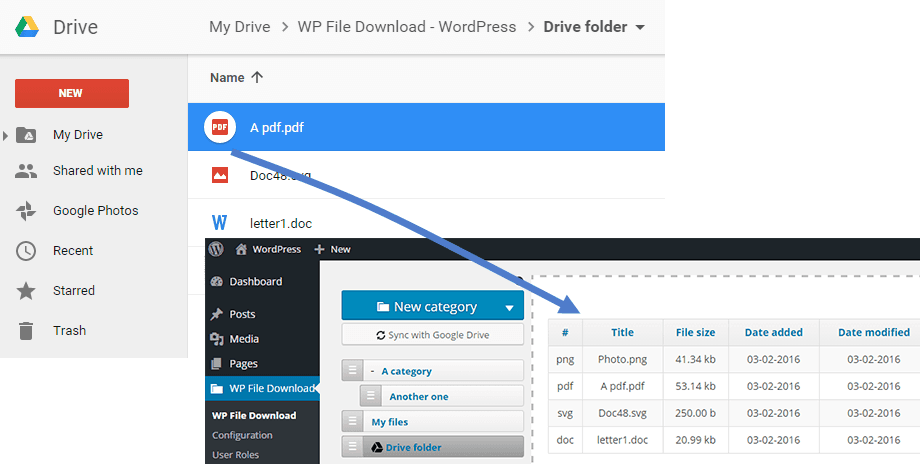Expand the My Drive tree arrow
920x464 pixels.
click(6, 135)
